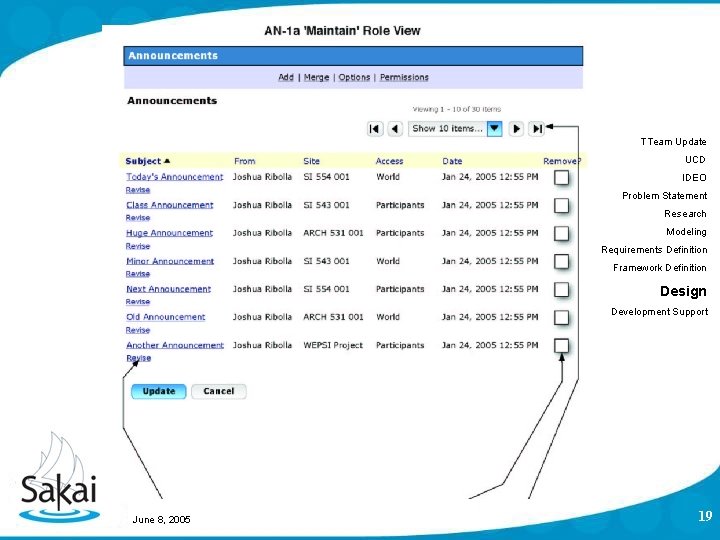Check Remove box for Minor Announcement
The height and width of the screenshot is (540, 720).
tap(561, 261)
